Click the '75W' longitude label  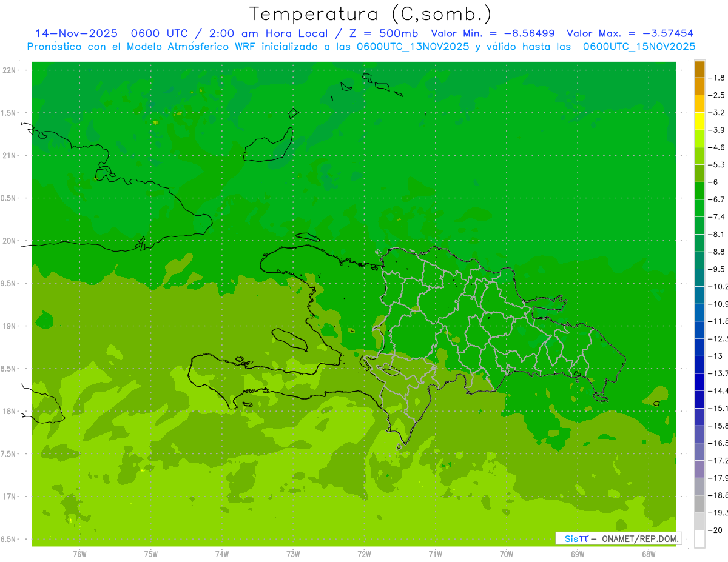pos(150,554)
